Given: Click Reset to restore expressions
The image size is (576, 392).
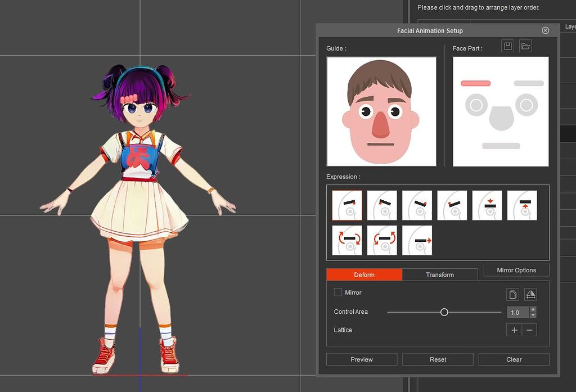Looking at the screenshot, I should tap(438, 359).
